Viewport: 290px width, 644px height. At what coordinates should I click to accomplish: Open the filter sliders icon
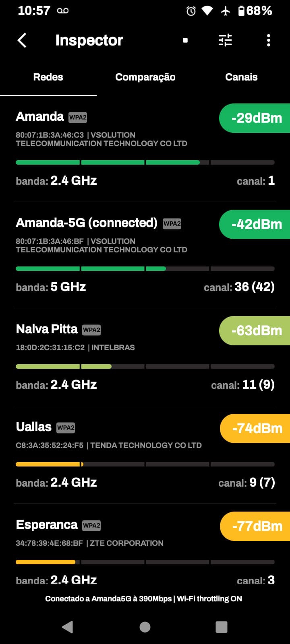point(225,40)
